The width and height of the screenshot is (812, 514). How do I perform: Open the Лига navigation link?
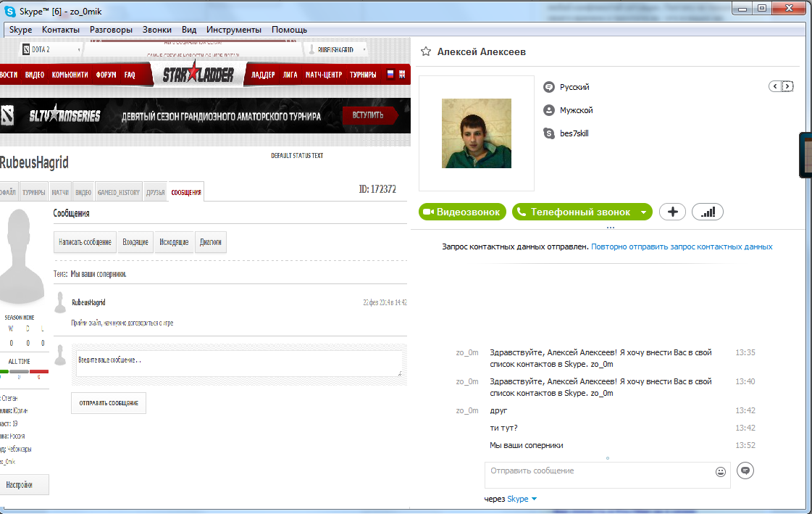290,75
